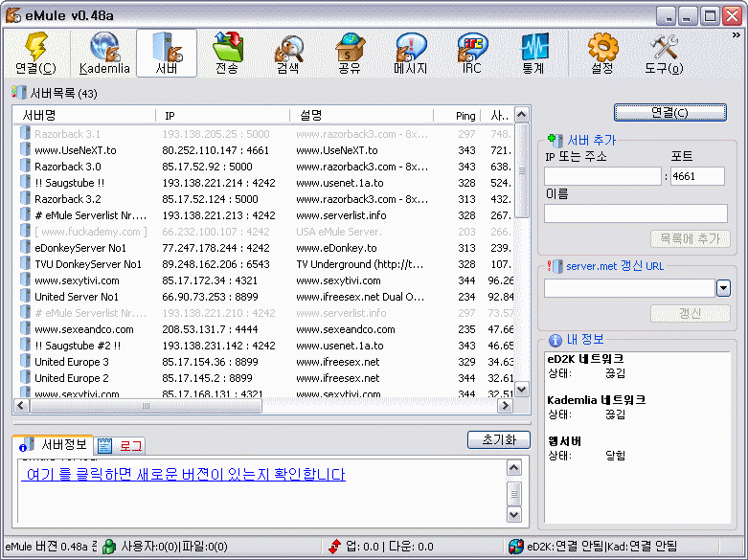This screenshot has height=560, width=748.
Task: Click the up/down transfer arrows status icon
Action: 335,547
